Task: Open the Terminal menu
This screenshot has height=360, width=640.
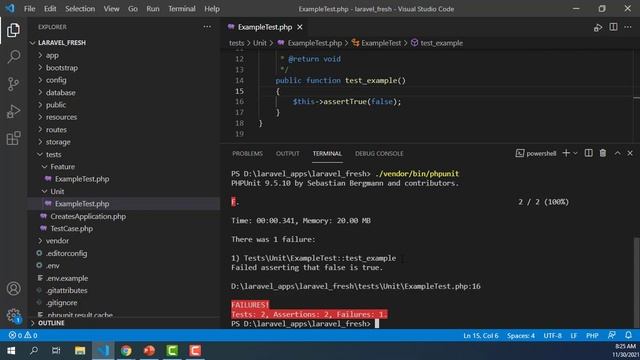Action: [182, 9]
